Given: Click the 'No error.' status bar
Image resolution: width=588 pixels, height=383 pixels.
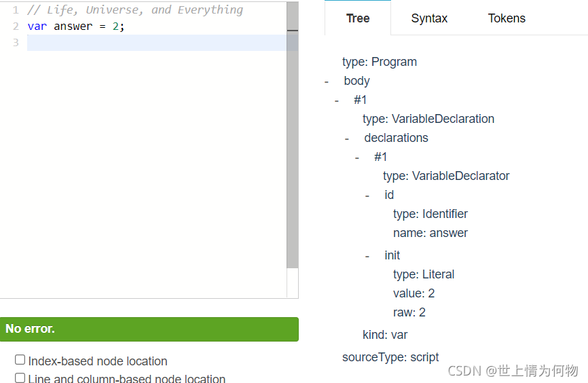Looking at the screenshot, I should 149,329.
